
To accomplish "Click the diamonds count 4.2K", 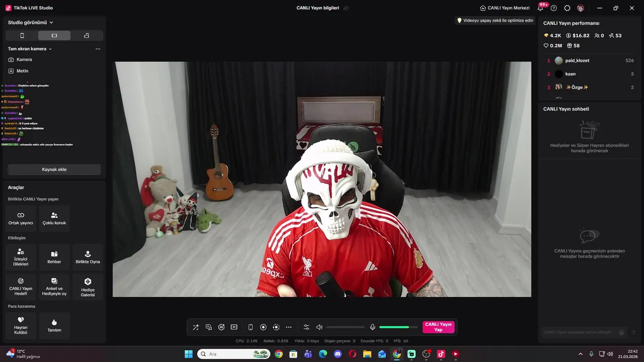I will pos(552,36).
